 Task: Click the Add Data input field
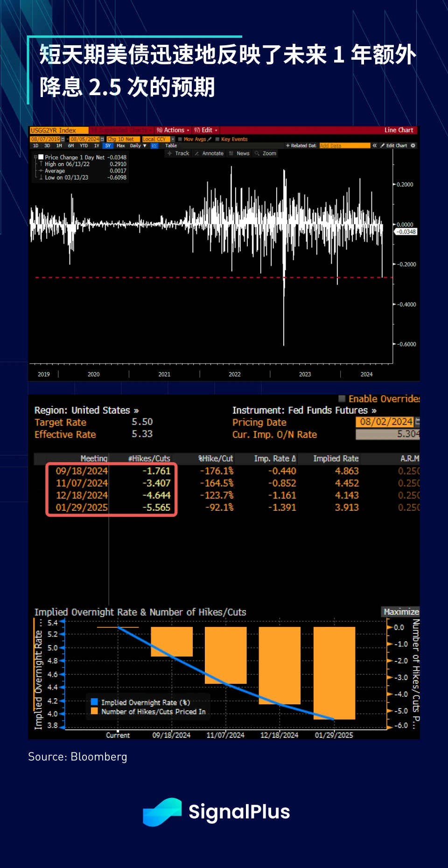(344, 146)
